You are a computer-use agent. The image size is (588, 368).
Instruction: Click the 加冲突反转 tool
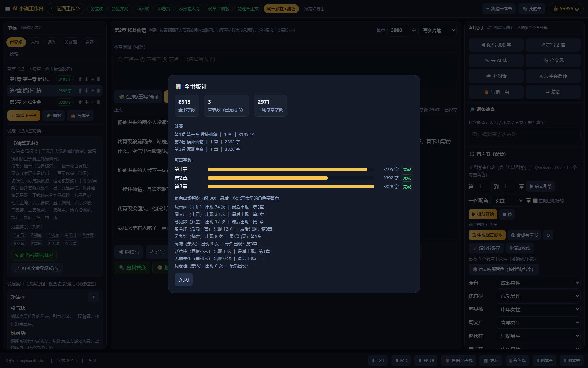point(553,76)
